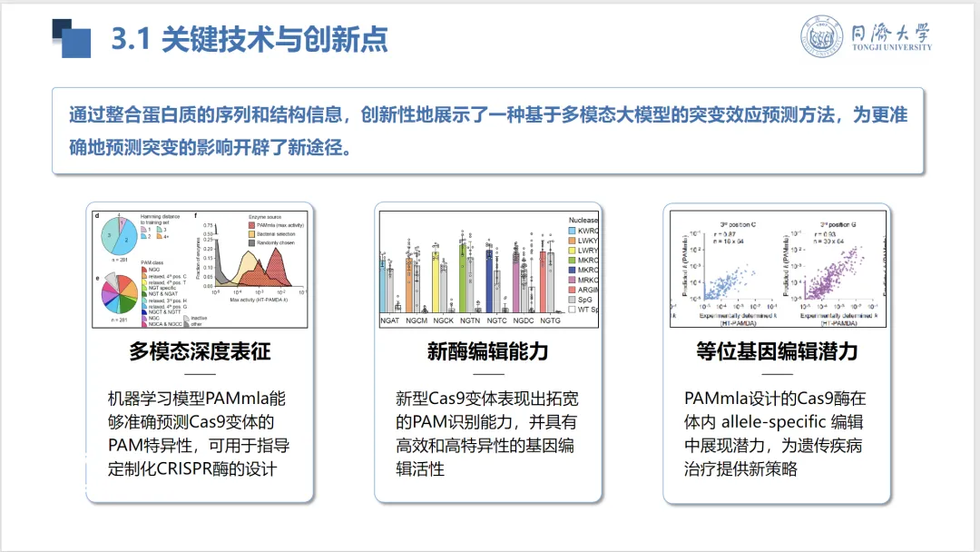
Task: Select the slide title '3.1 关键技术与创新点'
Action: coord(250,39)
